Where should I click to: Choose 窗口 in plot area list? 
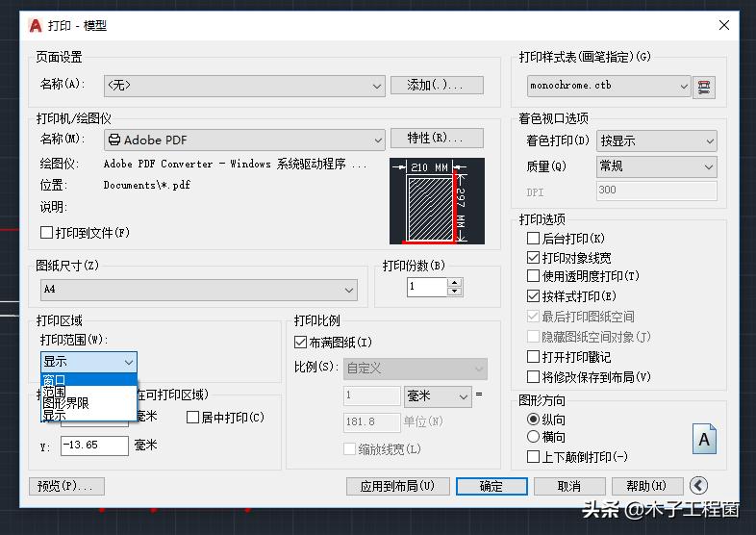click(x=88, y=380)
